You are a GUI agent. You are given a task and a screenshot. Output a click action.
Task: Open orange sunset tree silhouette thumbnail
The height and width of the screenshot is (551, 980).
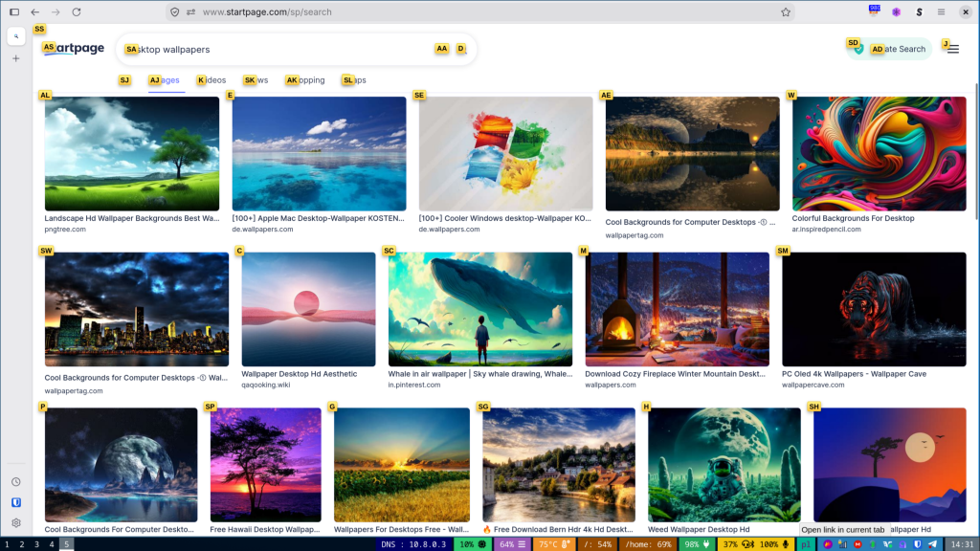pyautogui.click(x=890, y=465)
